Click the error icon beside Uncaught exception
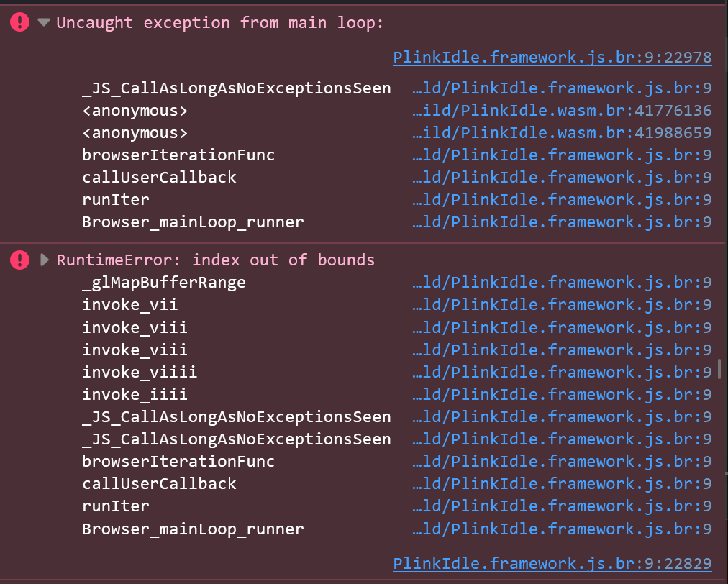This screenshot has width=728, height=584. (20, 22)
